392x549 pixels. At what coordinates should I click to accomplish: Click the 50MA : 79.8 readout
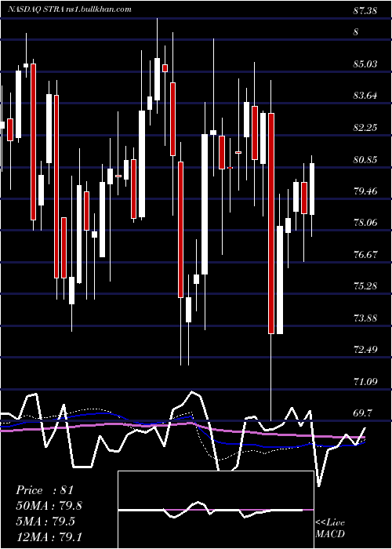(49, 506)
